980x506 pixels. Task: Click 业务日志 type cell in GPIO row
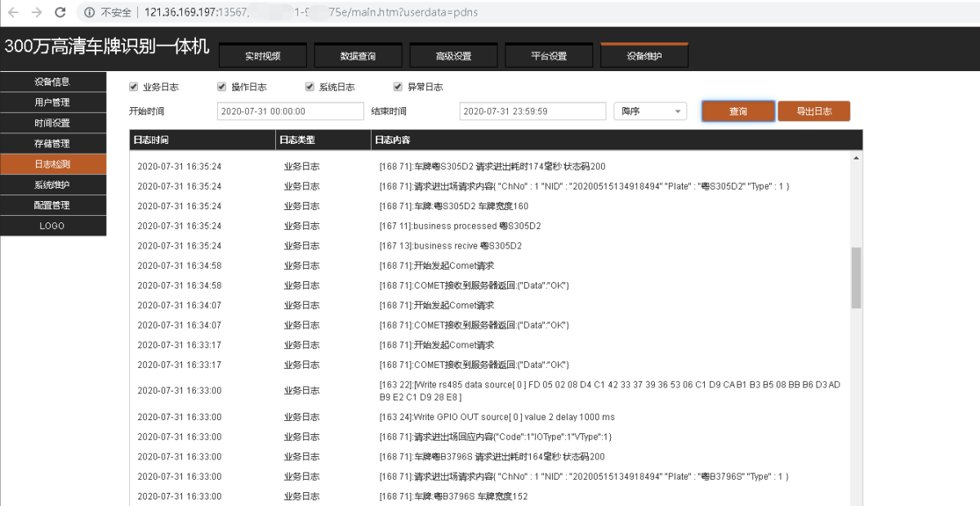point(301,417)
